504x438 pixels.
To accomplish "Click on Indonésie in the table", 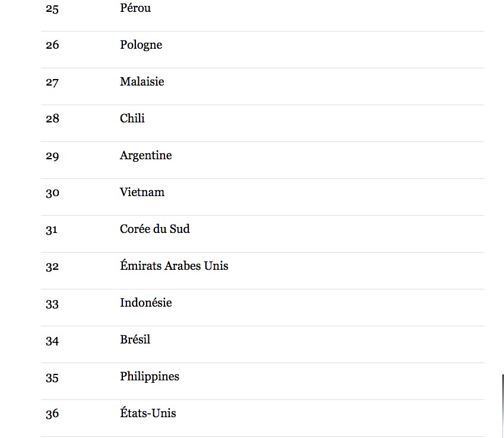I will [146, 302].
